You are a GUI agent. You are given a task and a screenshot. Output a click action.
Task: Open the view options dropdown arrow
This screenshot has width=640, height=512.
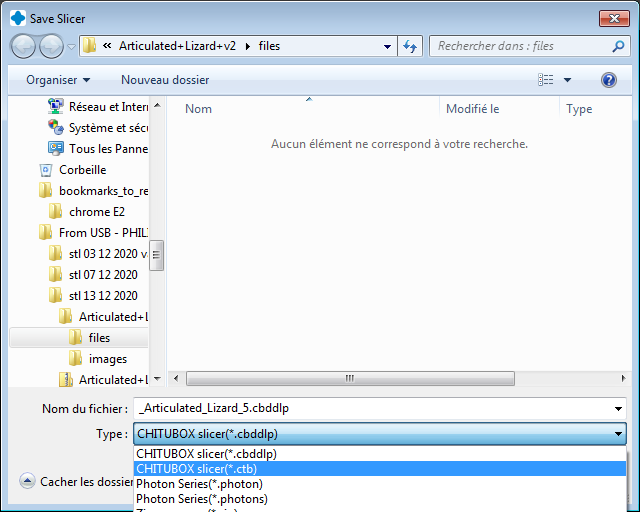click(x=567, y=80)
